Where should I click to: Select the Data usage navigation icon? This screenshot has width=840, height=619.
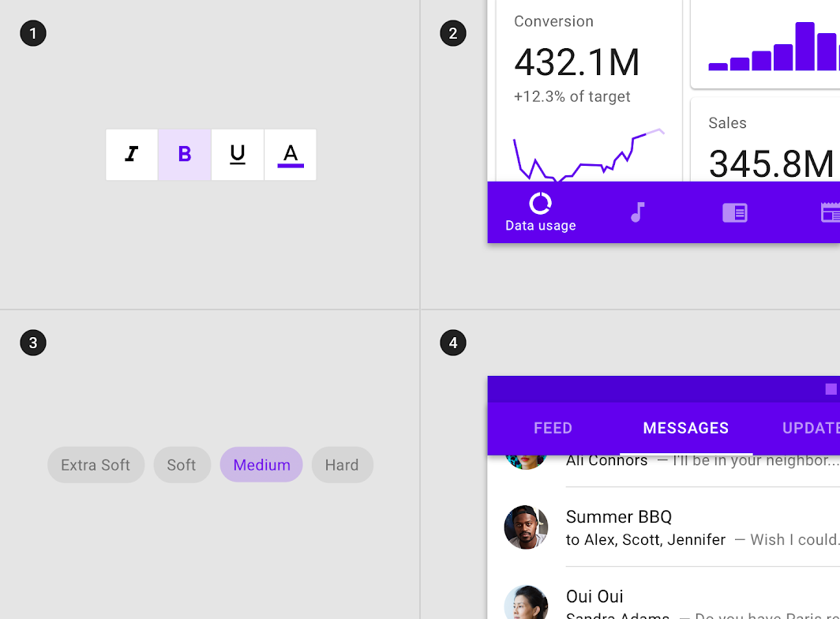tap(540, 204)
